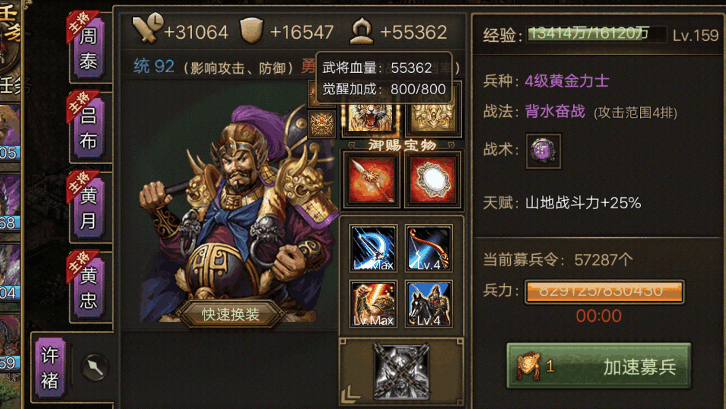726x409 pixels.
Task: Open the 4级黄金力士 troop type link
Action: [567, 81]
